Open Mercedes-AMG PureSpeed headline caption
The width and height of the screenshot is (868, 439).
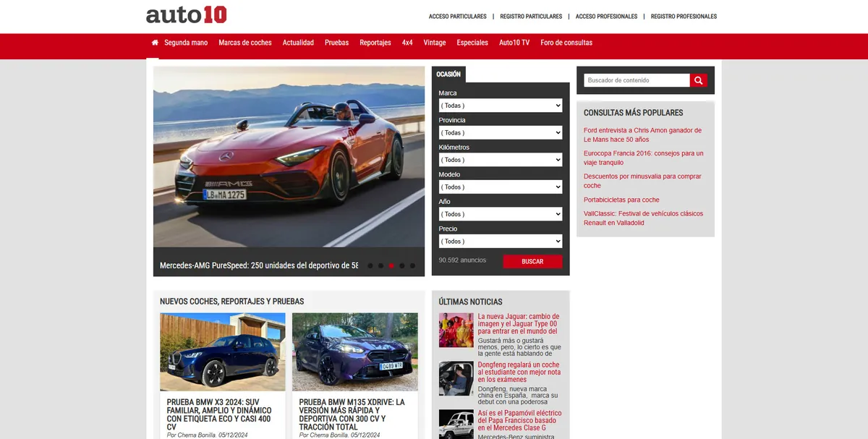click(x=259, y=265)
